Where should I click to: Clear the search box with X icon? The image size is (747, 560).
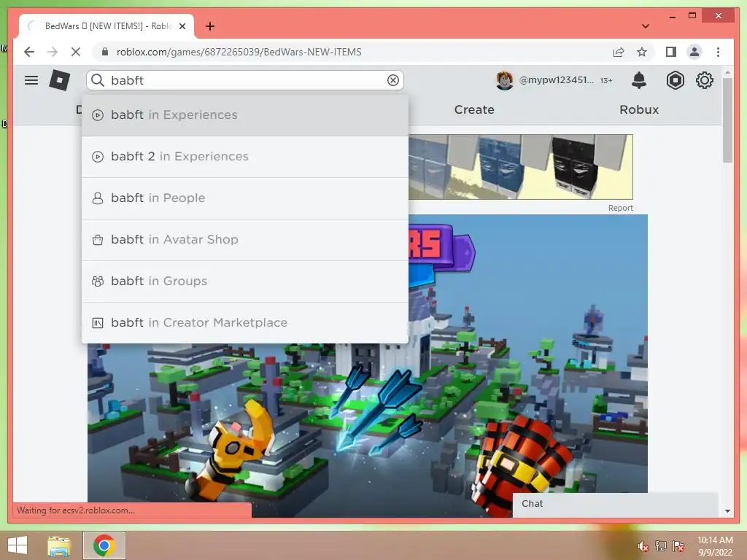pos(393,80)
